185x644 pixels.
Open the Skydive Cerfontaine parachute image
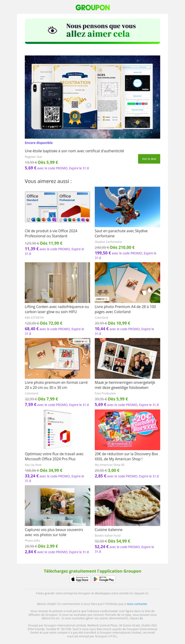click(128, 207)
